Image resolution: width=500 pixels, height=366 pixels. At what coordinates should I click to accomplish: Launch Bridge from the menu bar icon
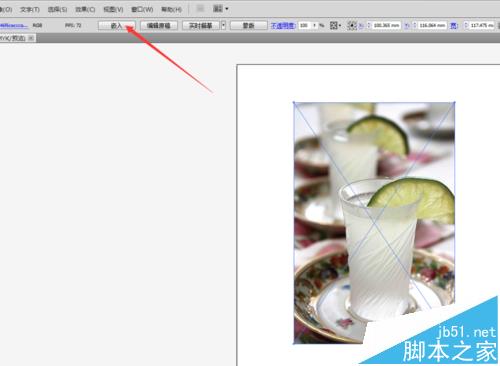200,8
